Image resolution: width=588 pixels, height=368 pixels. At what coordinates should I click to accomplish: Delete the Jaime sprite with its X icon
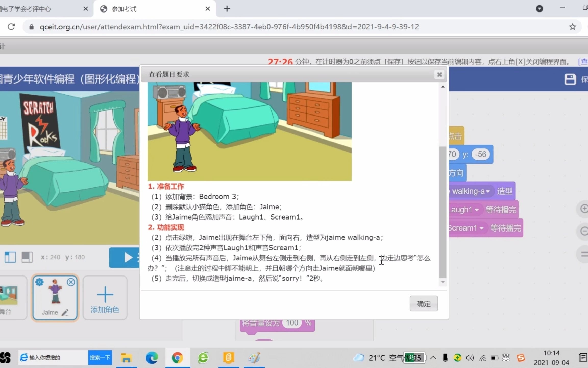pyautogui.click(x=71, y=282)
